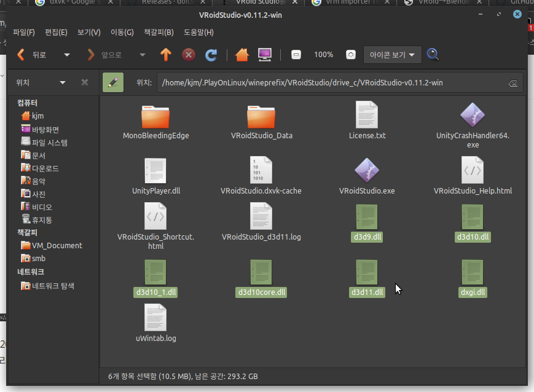Select 비디오 in sidebar
This screenshot has width=534, height=392.
click(x=36, y=207)
